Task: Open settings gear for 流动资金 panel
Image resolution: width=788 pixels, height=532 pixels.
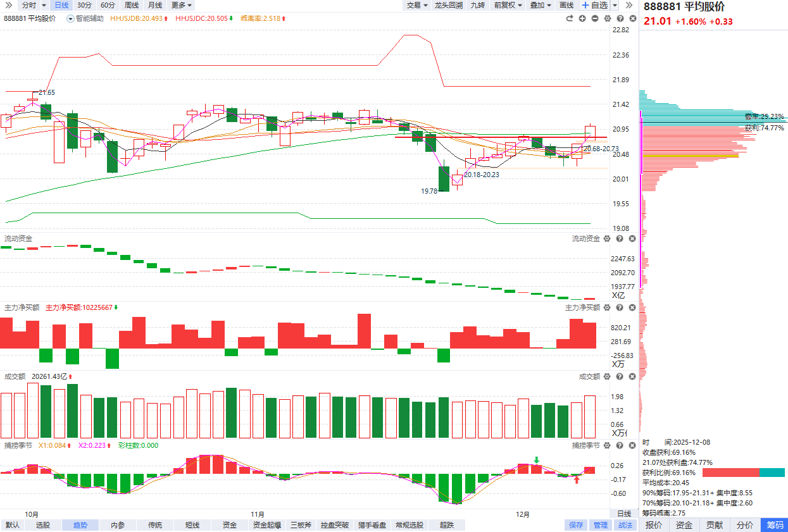Action: click(607, 238)
